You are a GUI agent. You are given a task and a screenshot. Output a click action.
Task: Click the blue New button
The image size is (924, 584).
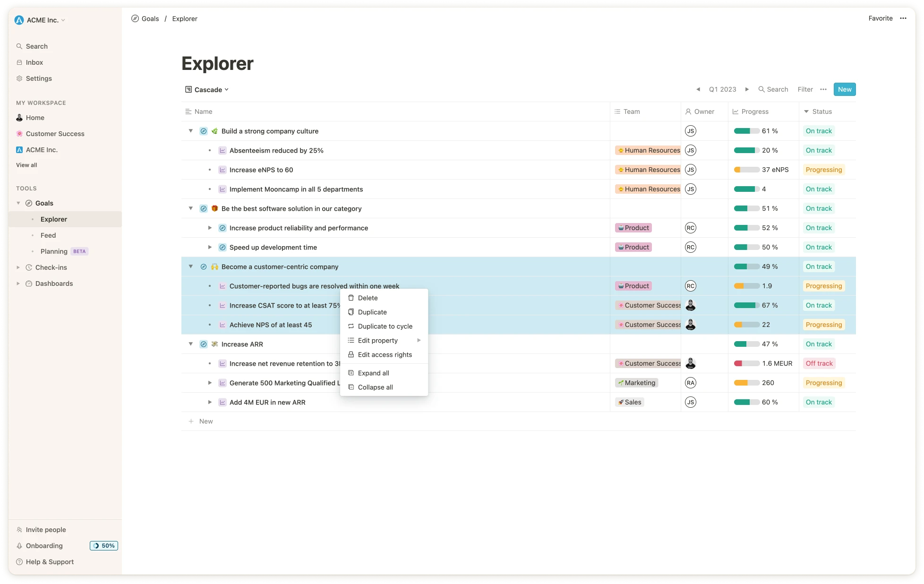click(844, 89)
